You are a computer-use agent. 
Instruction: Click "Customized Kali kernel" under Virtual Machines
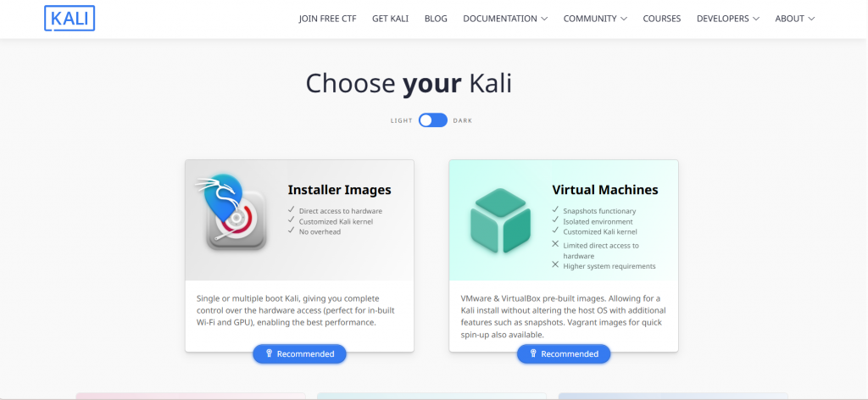coord(600,232)
